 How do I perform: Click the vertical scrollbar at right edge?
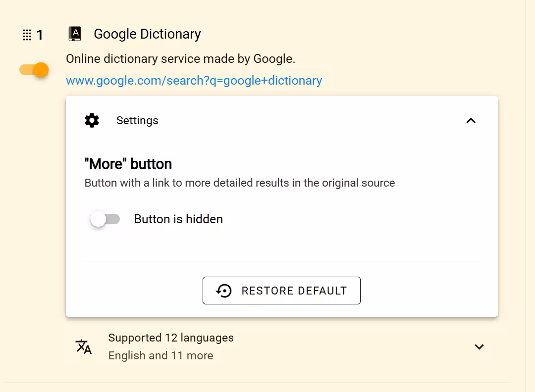click(x=530, y=196)
